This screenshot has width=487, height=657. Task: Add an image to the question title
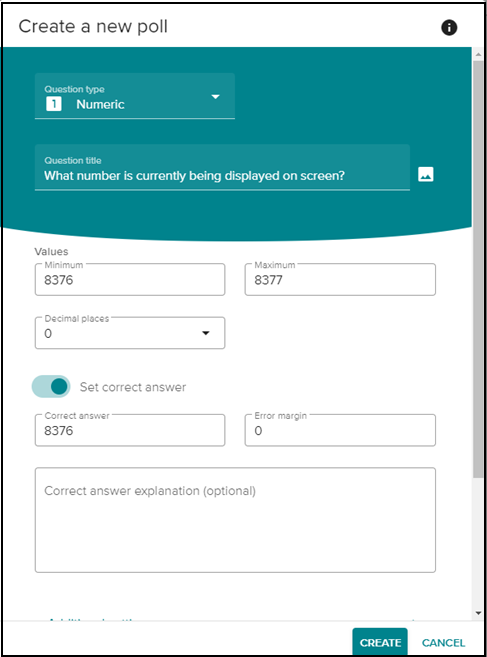coord(425,174)
